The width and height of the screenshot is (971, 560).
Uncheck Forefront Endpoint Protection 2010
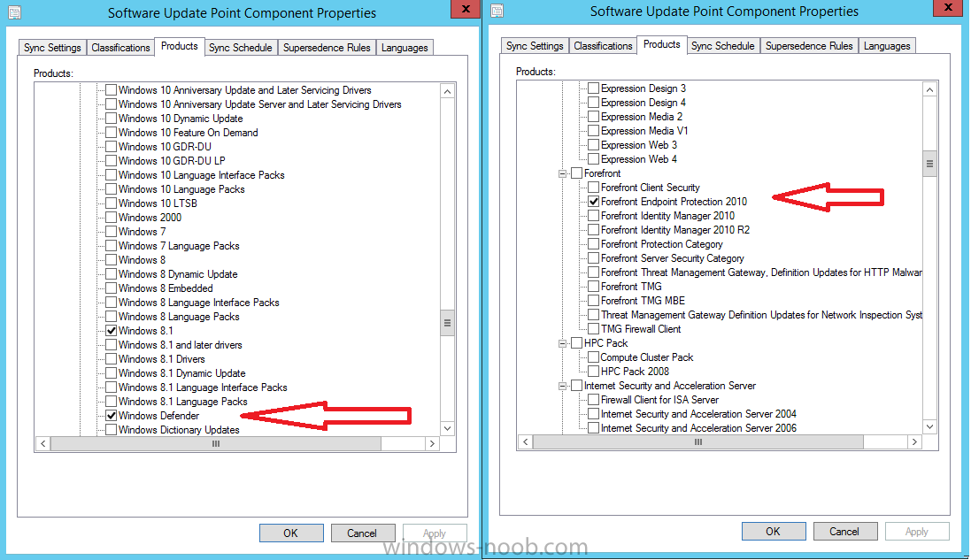click(x=594, y=202)
